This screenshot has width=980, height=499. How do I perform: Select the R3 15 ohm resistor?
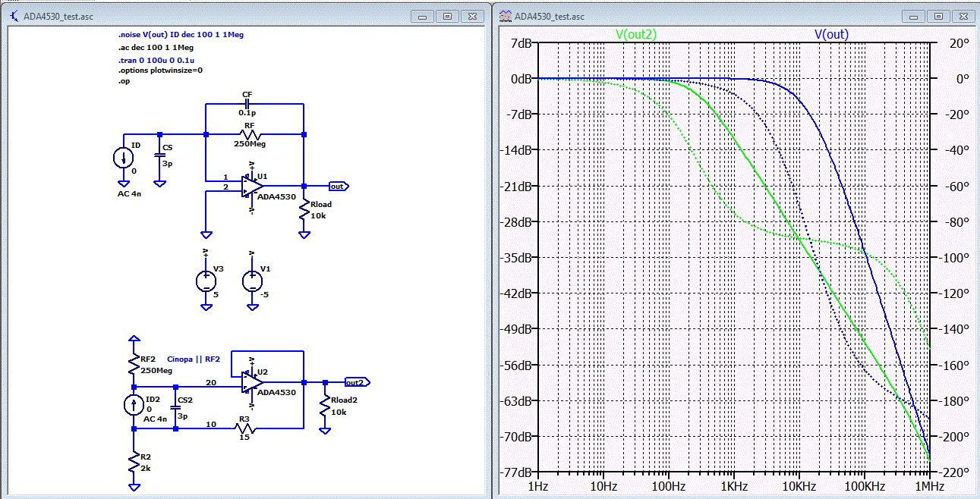click(x=244, y=429)
